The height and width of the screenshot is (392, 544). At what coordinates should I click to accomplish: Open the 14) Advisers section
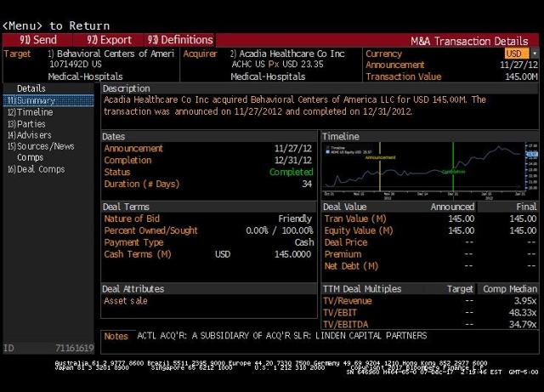pyautogui.click(x=30, y=135)
